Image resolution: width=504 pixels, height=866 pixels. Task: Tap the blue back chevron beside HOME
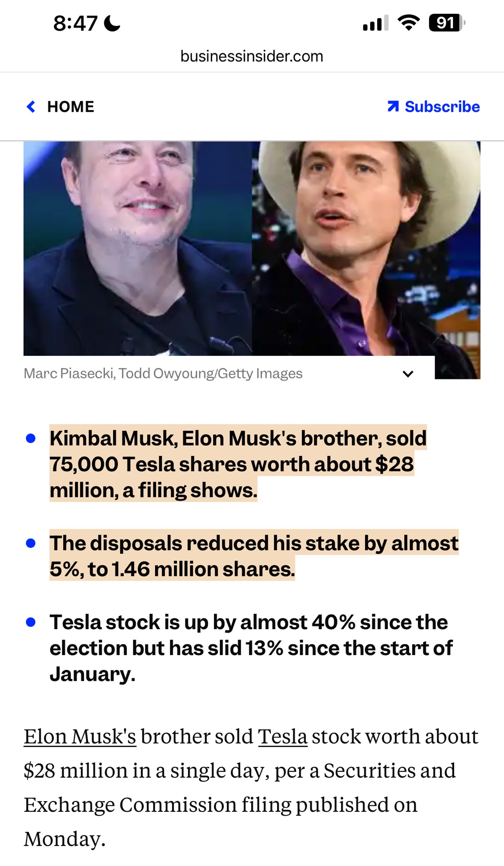click(31, 107)
